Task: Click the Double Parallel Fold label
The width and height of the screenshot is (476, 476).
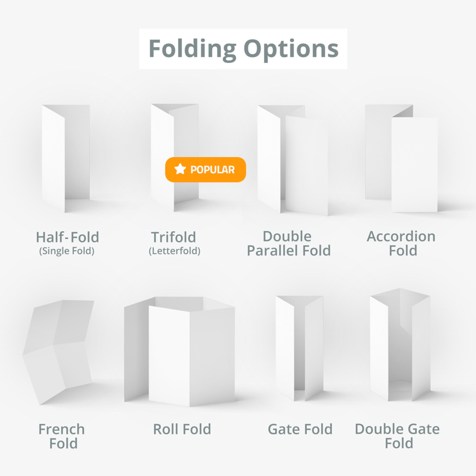Action: click(x=289, y=243)
